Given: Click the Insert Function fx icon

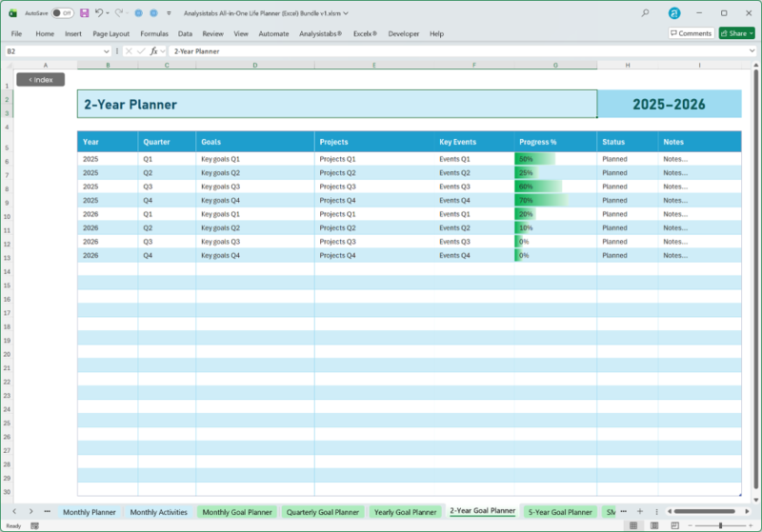Looking at the screenshot, I should [153, 50].
